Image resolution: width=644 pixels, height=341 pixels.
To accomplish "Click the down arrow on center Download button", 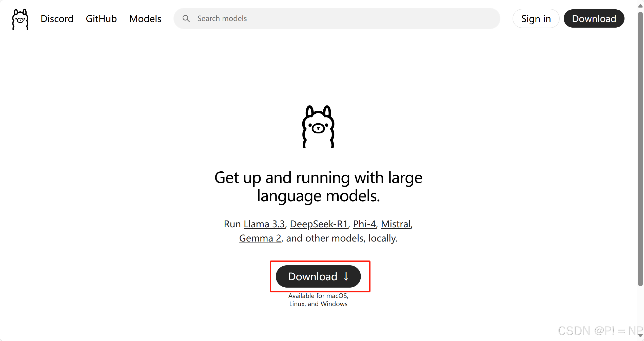I will click(346, 276).
